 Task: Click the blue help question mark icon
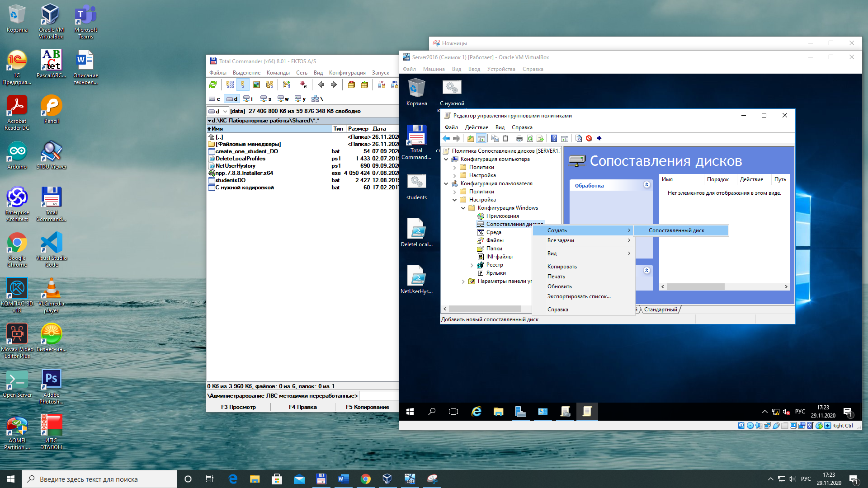click(554, 139)
